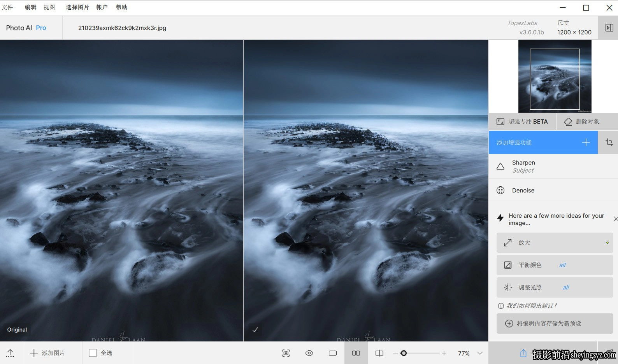Click the 删除对象 button

(587, 122)
